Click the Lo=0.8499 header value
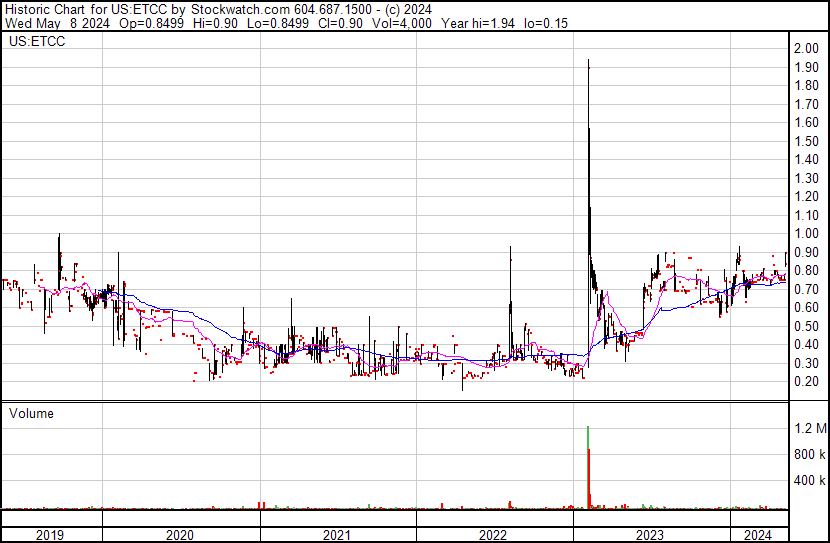The image size is (830, 543). [278, 23]
